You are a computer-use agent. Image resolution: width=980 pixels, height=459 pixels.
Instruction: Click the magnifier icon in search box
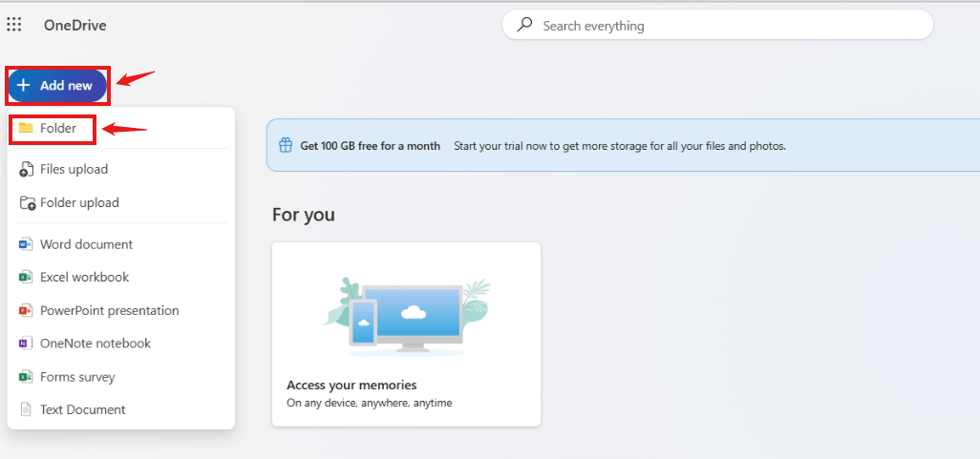[x=525, y=25]
